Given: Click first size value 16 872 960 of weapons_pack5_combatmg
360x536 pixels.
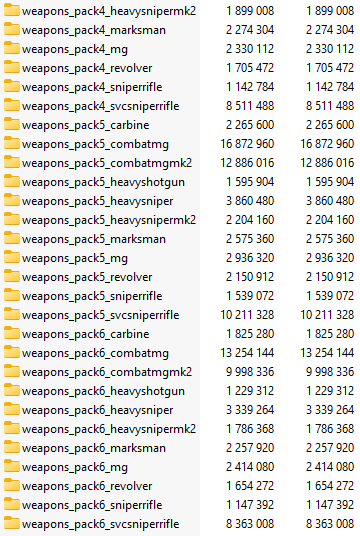Looking at the screenshot, I should coord(247,144).
